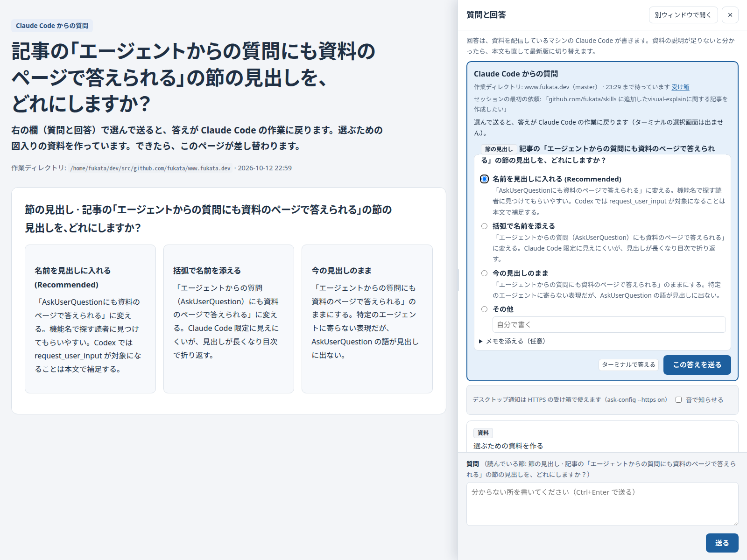Expand メモを添える（任意） disclosure

coord(512,341)
